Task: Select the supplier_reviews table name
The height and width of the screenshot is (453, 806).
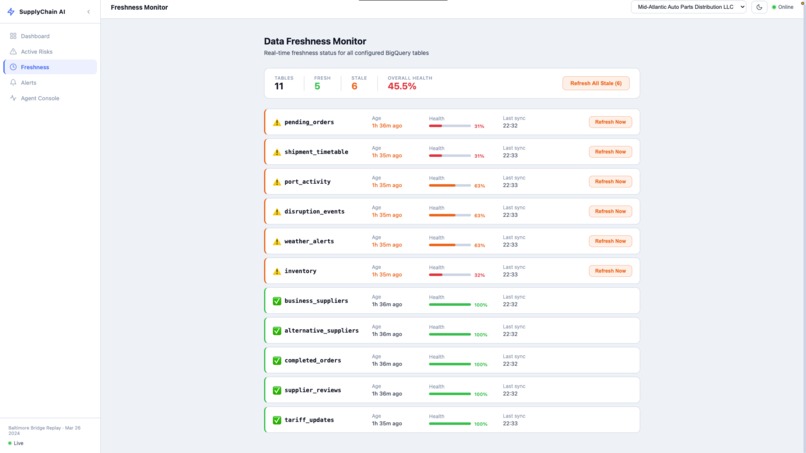Action: click(x=313, y=390)
